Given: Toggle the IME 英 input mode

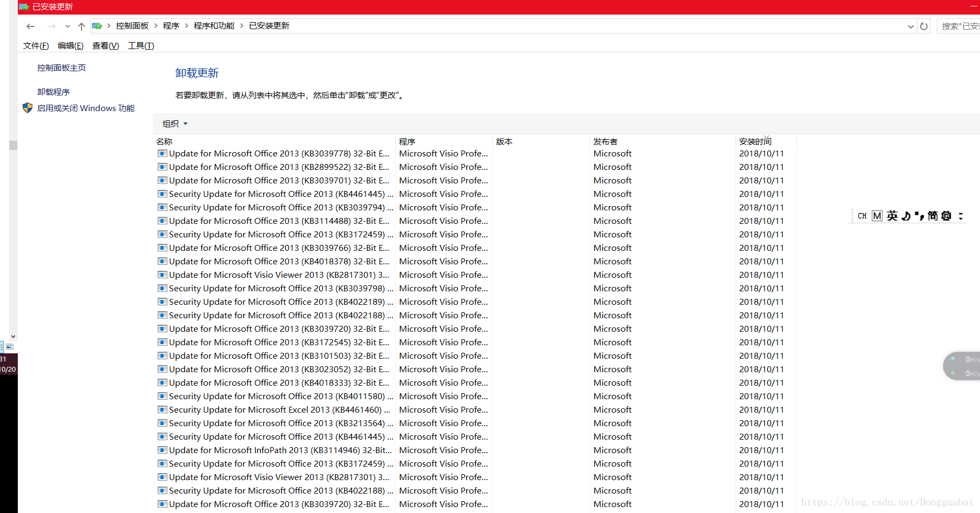Looking at the screenshot, I should coord(892,216).
